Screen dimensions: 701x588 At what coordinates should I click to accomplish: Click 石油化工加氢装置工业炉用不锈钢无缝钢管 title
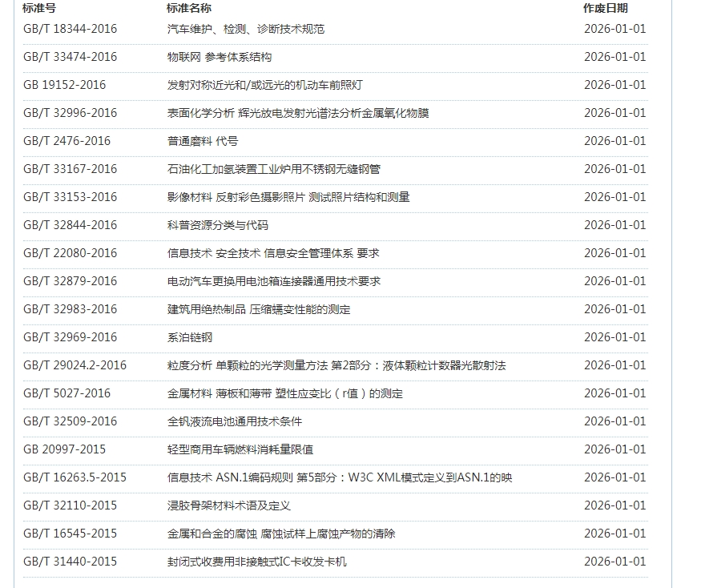click(x=273, y=169)
